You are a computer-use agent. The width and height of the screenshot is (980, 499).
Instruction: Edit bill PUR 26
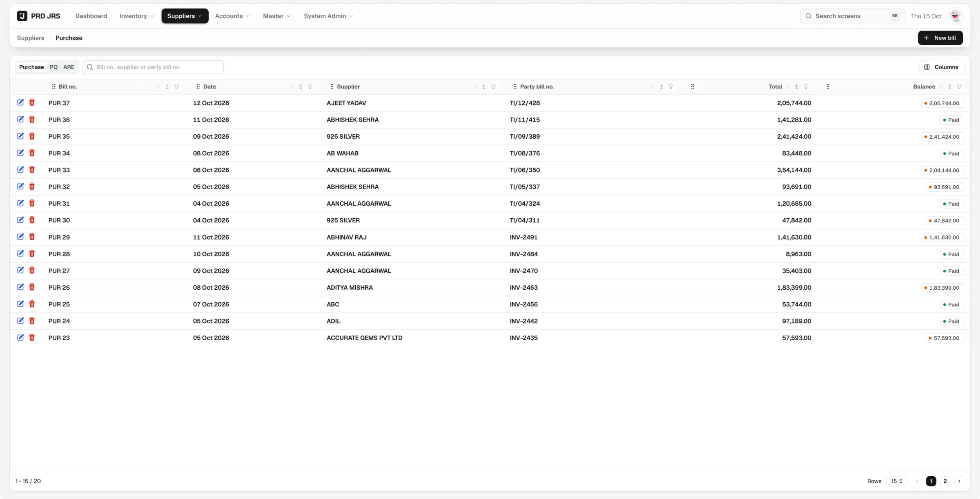coord(20,287)
